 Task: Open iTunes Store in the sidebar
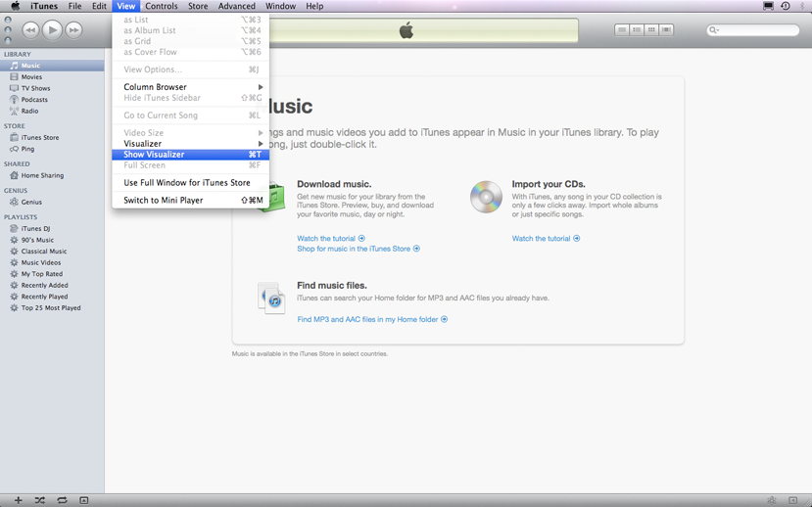pyautogui.click(x=40, y=138)
